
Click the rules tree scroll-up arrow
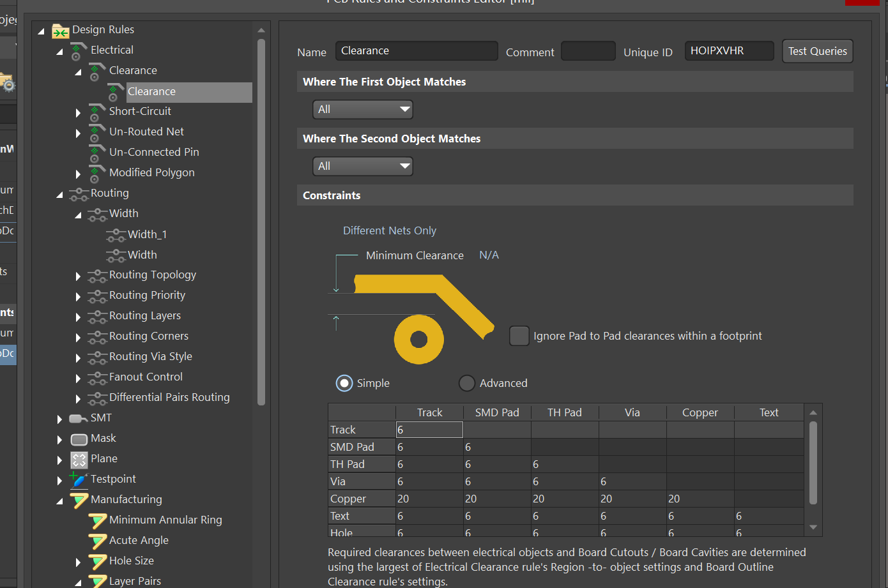(x=261, y=30)
